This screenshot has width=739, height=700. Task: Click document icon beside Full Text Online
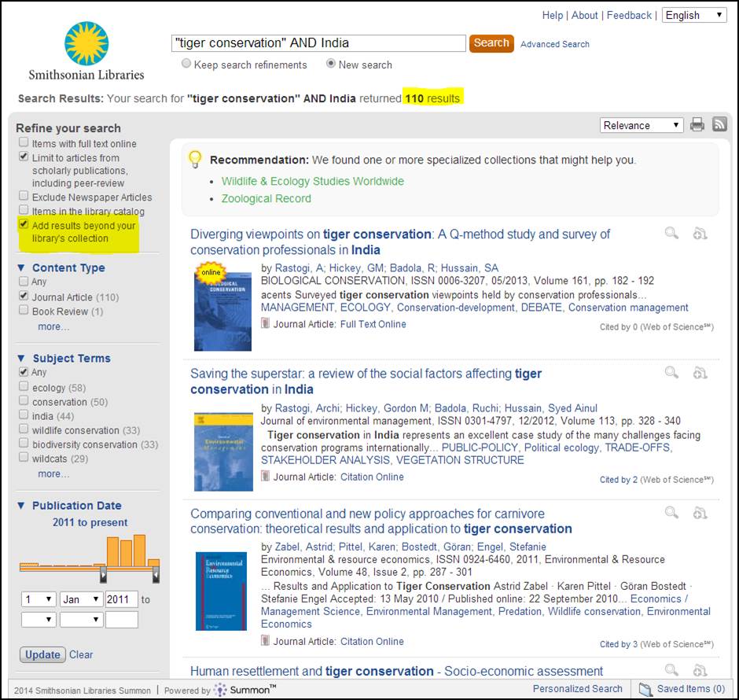[x=266, y=323]
